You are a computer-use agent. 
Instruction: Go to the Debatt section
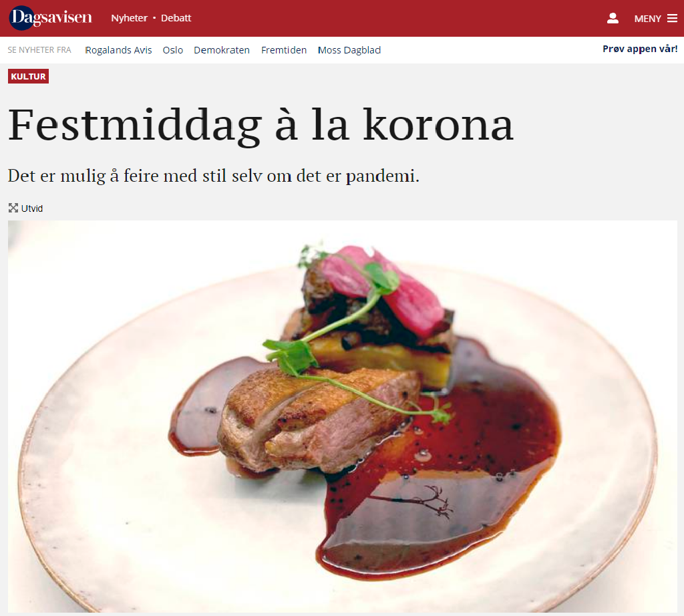(x=176, y=18)
